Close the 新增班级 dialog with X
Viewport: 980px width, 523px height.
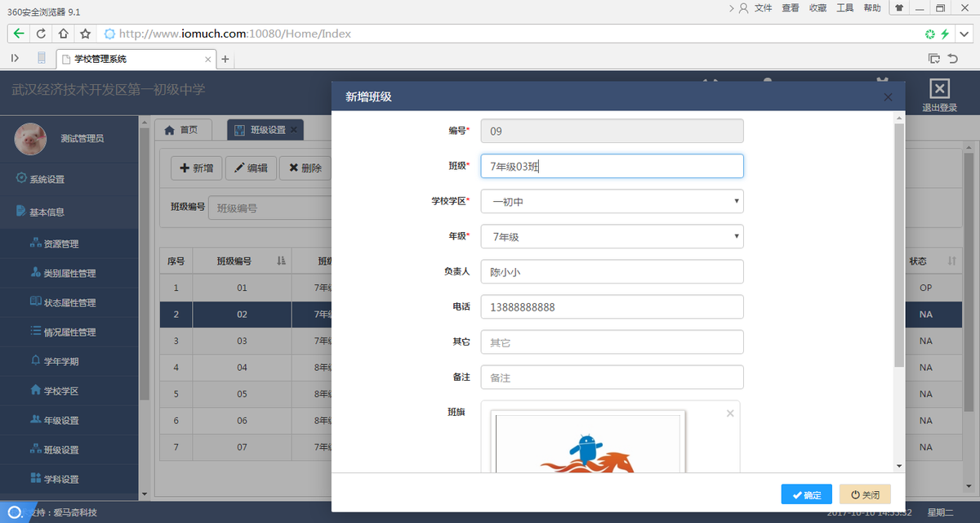click(888, 96)
